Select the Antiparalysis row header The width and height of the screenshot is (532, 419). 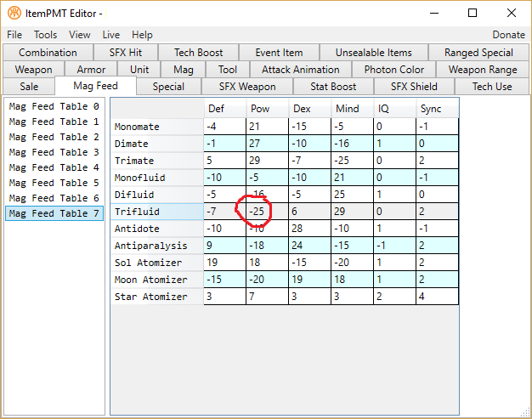tap(157, 246)
